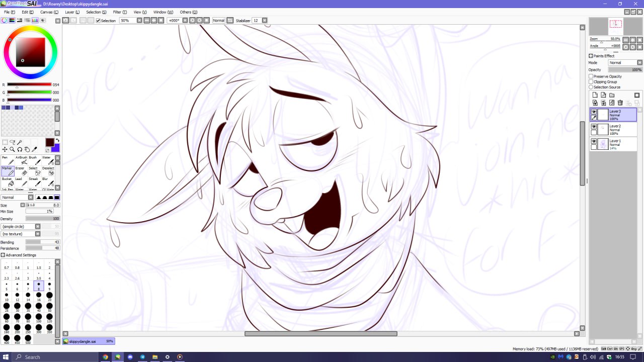644x362 pixels.
Task: Click the eyedropper color picker tool
Action: [35, 149]
